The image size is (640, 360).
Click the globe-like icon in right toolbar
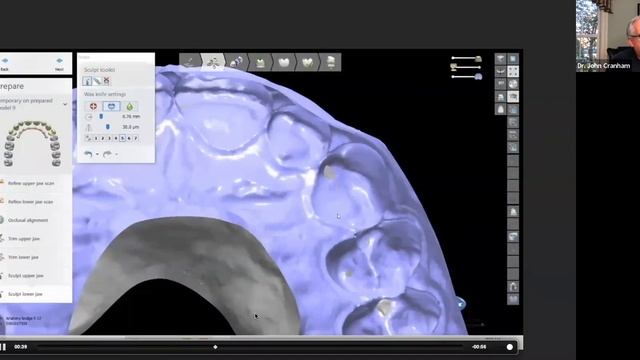513,84
